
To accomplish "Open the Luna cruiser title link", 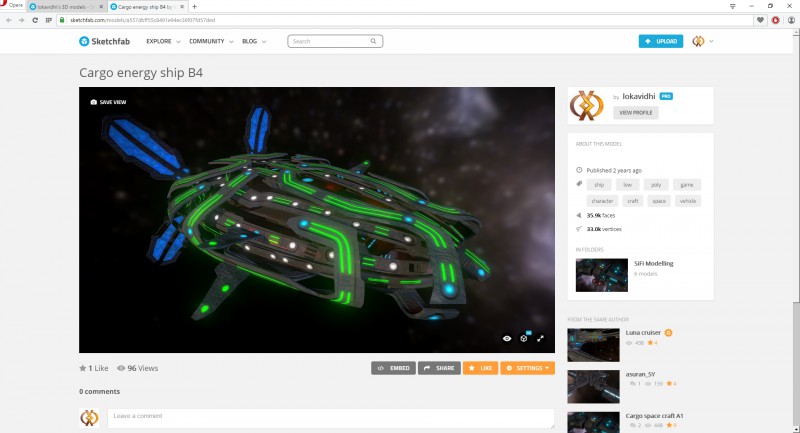I will pos(643,333).
